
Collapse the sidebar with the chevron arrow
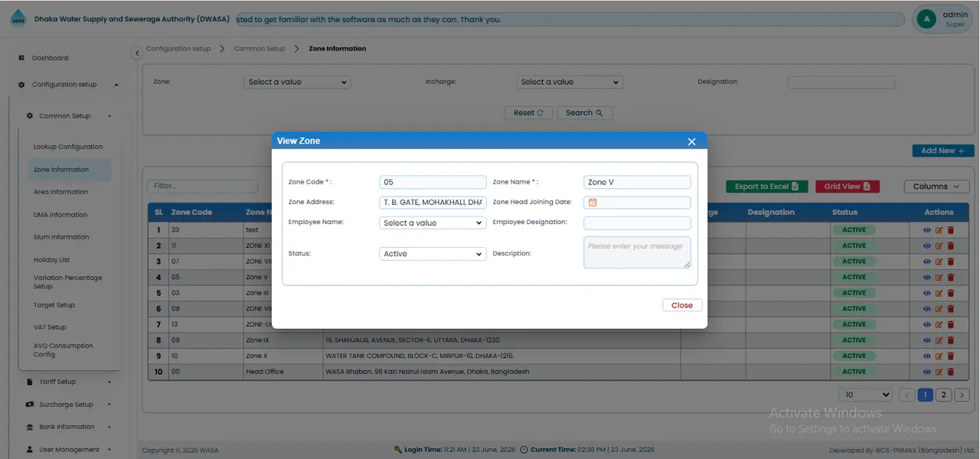(x=137, y=53)
